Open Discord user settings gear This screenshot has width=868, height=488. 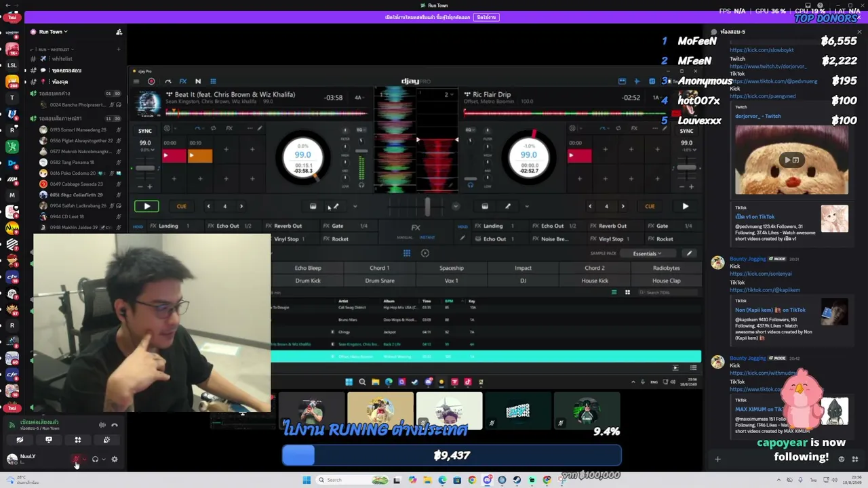tap(114, 460)
